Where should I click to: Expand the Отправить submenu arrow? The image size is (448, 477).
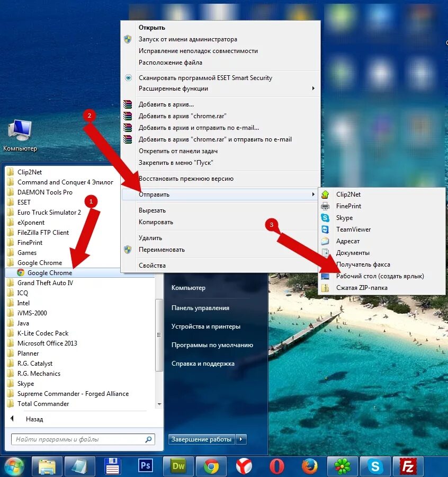click(x=313, y=194)
